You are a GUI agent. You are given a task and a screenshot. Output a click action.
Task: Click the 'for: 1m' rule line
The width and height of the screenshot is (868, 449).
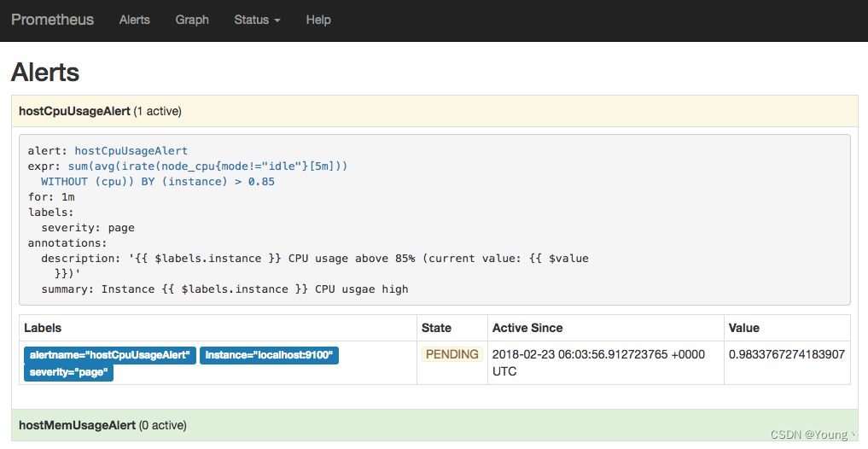(51, 197)
